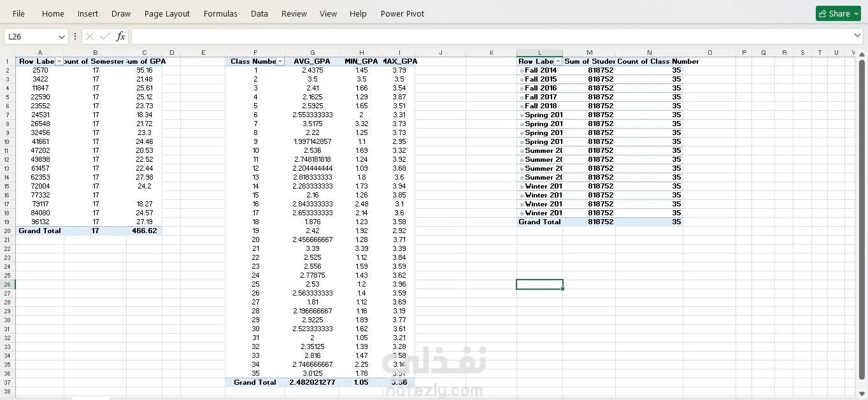Expand the Fall 2017 pivot row
This screenshot has height=400, width=868.
click(522, 97)
